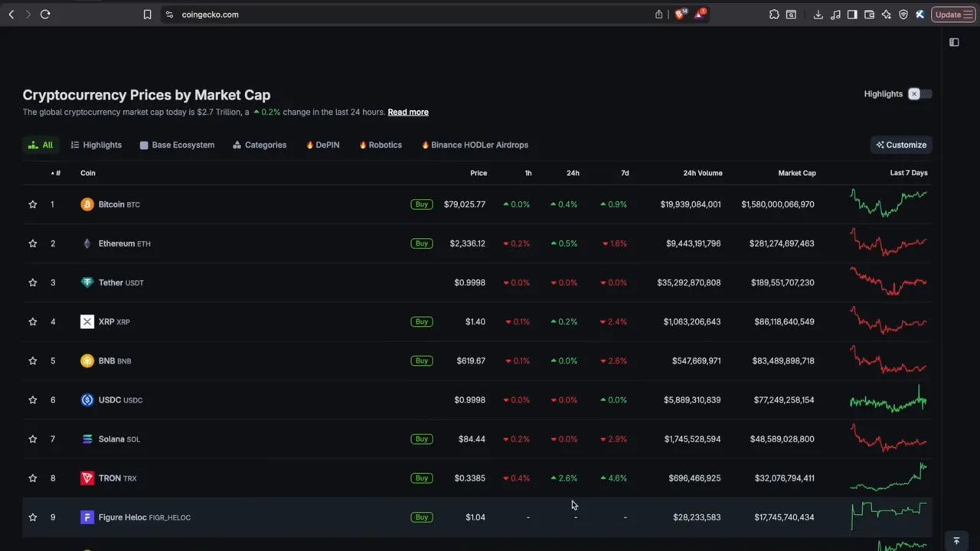Sort by the 1h column header
This screenshot has width=980, height=551.
click(528, 173)
